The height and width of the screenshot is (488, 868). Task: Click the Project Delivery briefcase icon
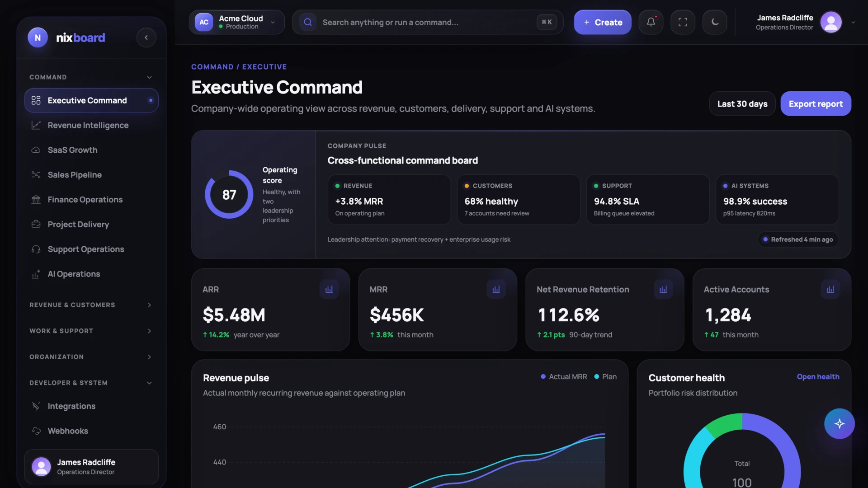coord(36,224)
